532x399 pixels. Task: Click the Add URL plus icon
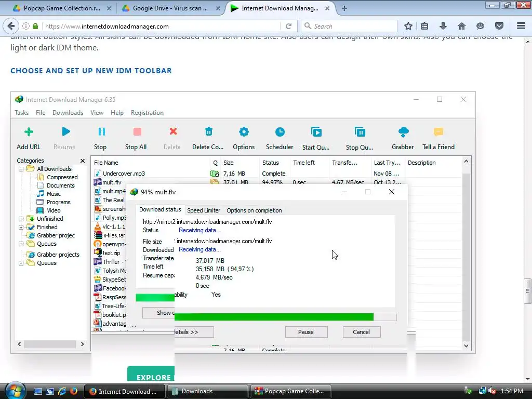pos(29,131)
